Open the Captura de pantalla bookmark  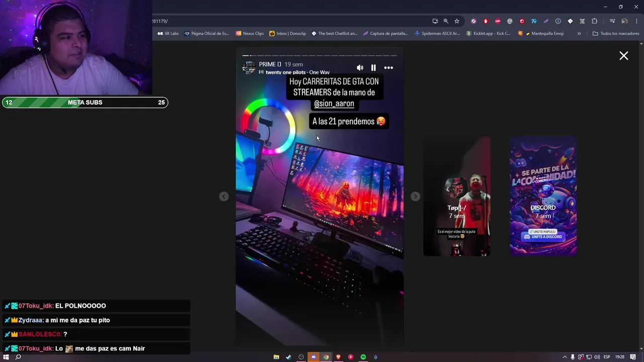[385, 34]
